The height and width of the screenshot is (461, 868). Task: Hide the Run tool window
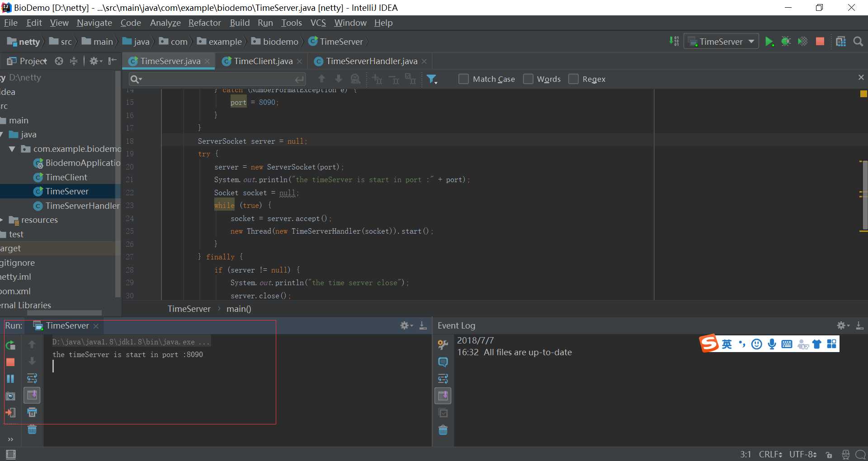coord(423,325)
